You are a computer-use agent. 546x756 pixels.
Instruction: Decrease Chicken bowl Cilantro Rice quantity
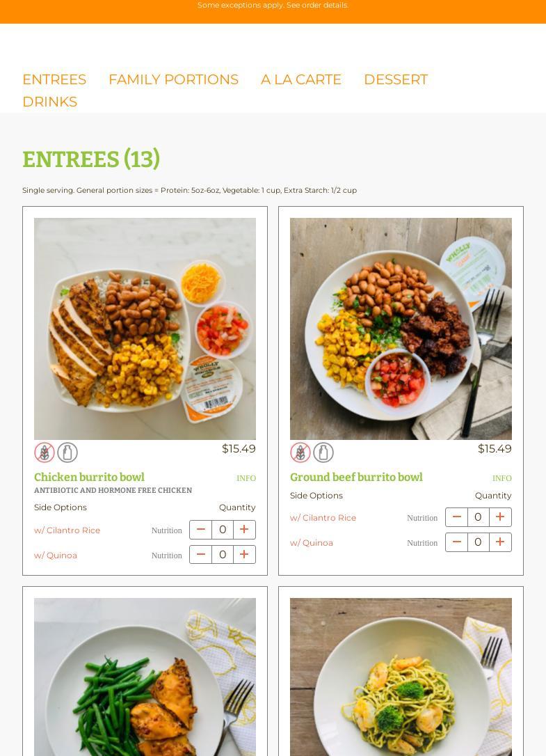pyautogui.click(x=200, y=530)
